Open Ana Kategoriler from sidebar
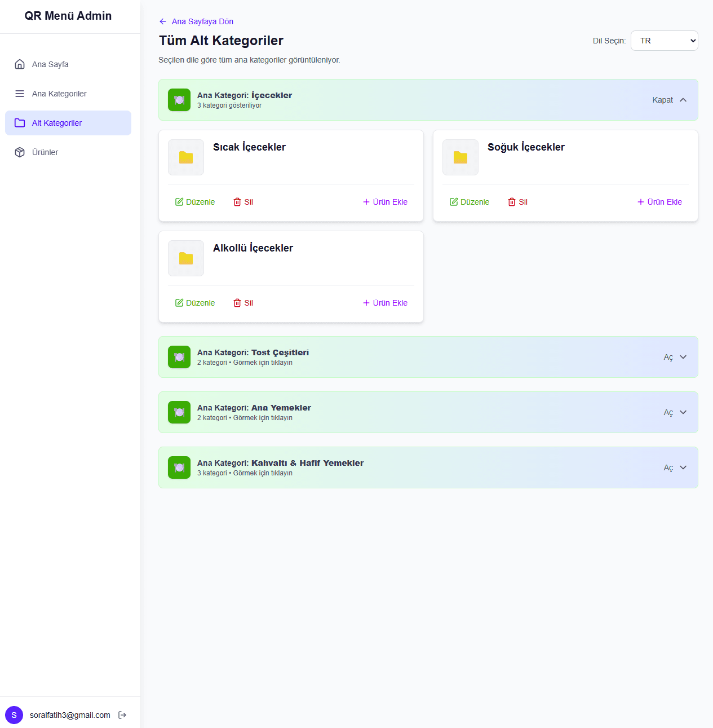The width and height of the screenshot is (713, 728). (x=59, y=94)
